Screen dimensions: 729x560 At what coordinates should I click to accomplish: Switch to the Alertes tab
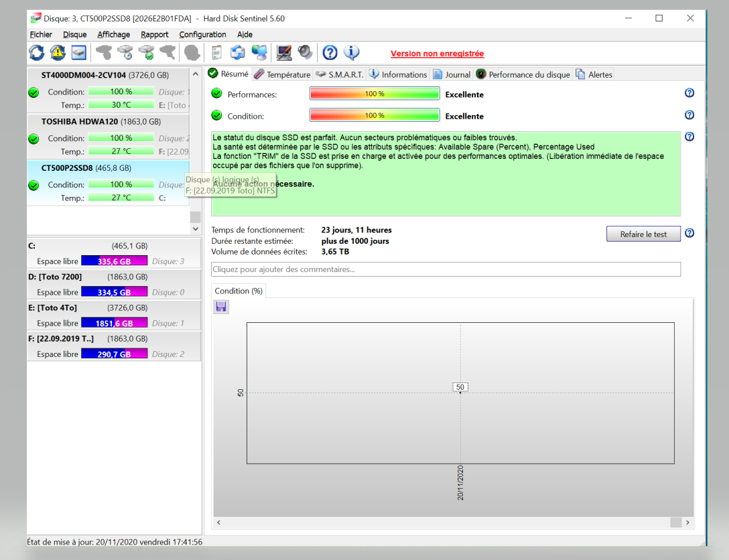[594, 74]
